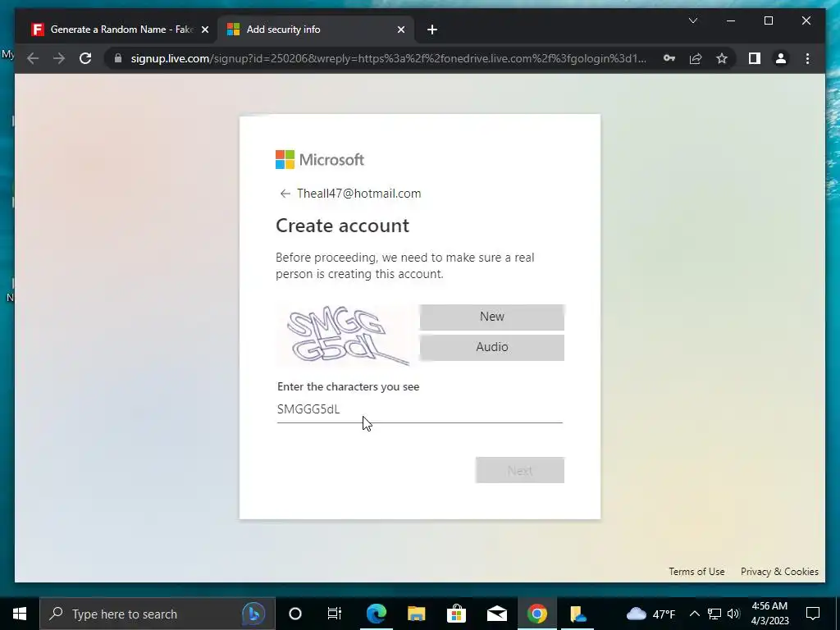
Task: Show hidden system tray icons
Action: pos(694,614)
